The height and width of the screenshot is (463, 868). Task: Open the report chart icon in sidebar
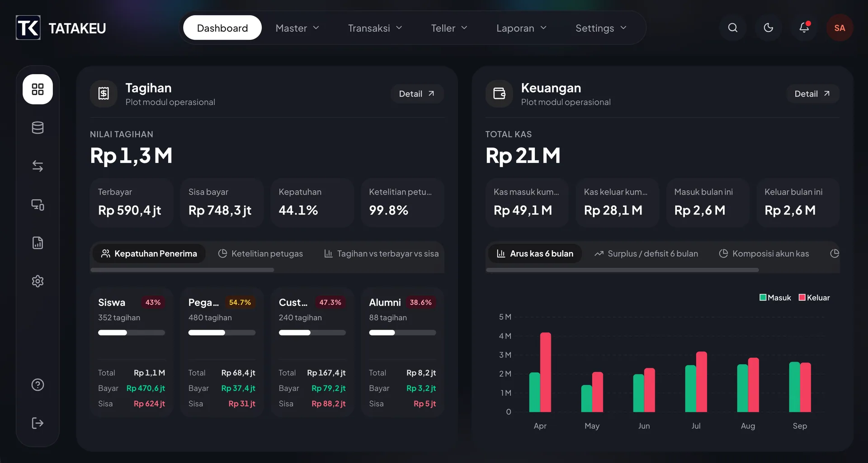(38, 243)
